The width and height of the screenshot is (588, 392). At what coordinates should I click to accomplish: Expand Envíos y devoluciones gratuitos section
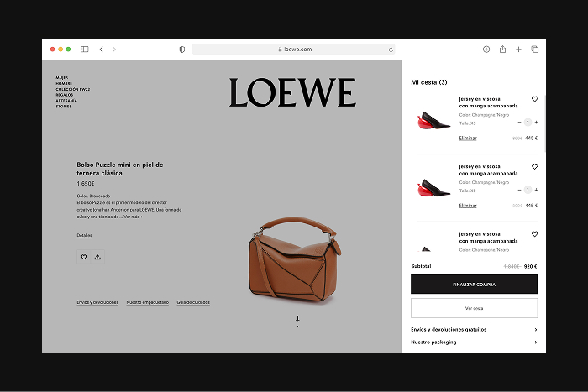474,330
